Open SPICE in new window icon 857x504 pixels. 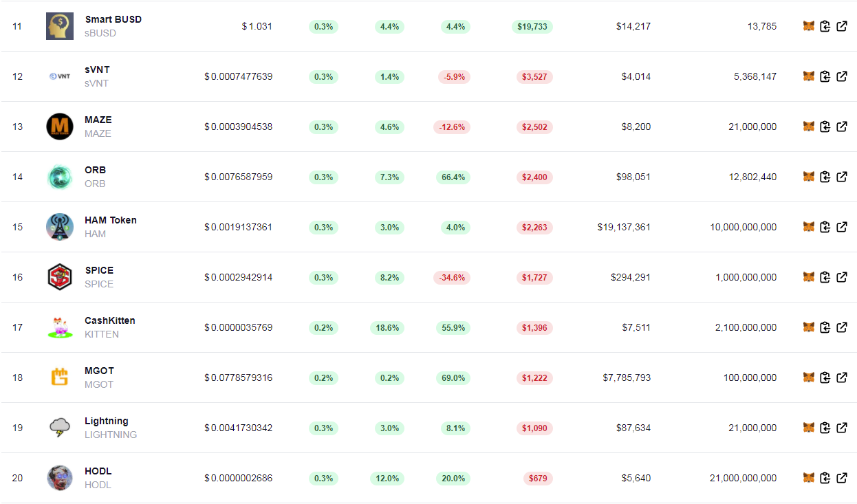842,277
